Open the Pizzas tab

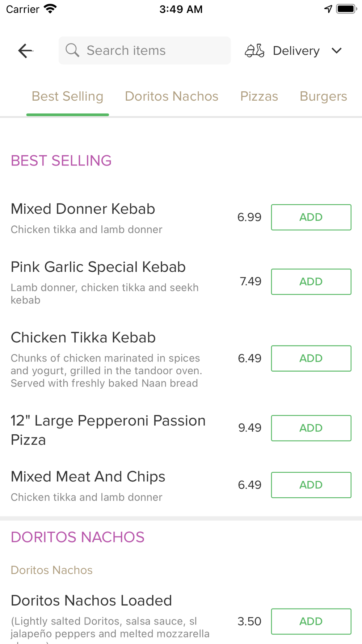(x=259, y=96)
